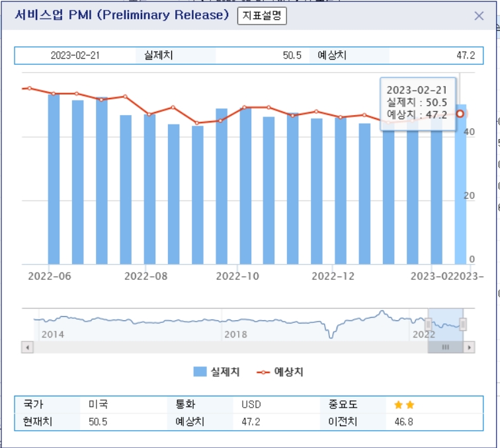The image size is (500, 448).
Task: Grab the right range handle on navigator
Action: [463, 324]
